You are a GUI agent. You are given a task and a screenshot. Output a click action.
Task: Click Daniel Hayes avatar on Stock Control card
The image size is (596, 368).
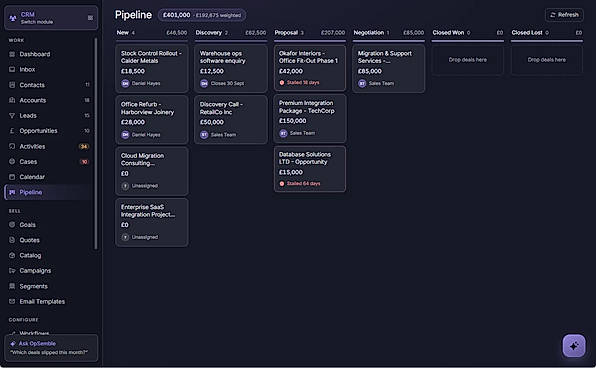[125, 83]
